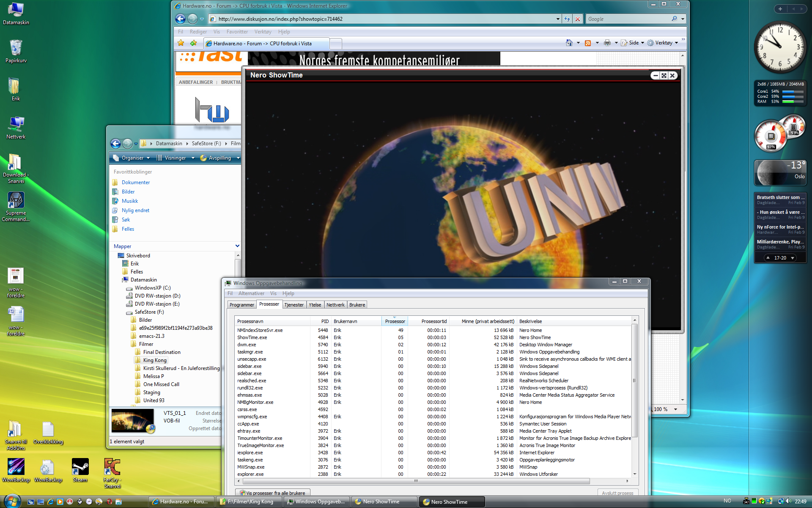
Task: Click Vis prosesser fra alle brukere button
Action: tap(273, 493)
